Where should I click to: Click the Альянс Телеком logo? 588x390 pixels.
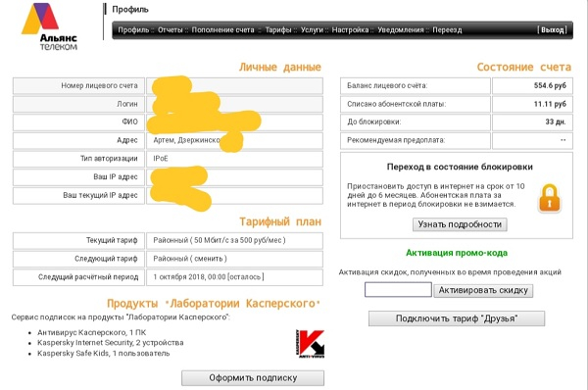tap(49, 26)
